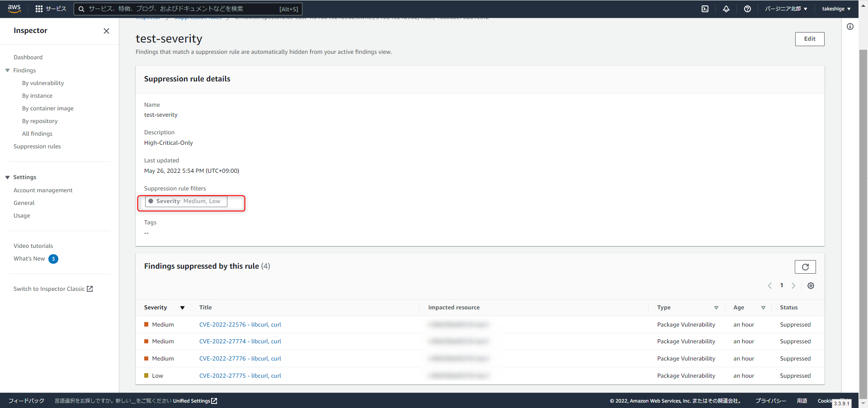Focus the AWS services search field
This screenshot has height=408, width=868.
pyautogui.click(x=188, y=9)
